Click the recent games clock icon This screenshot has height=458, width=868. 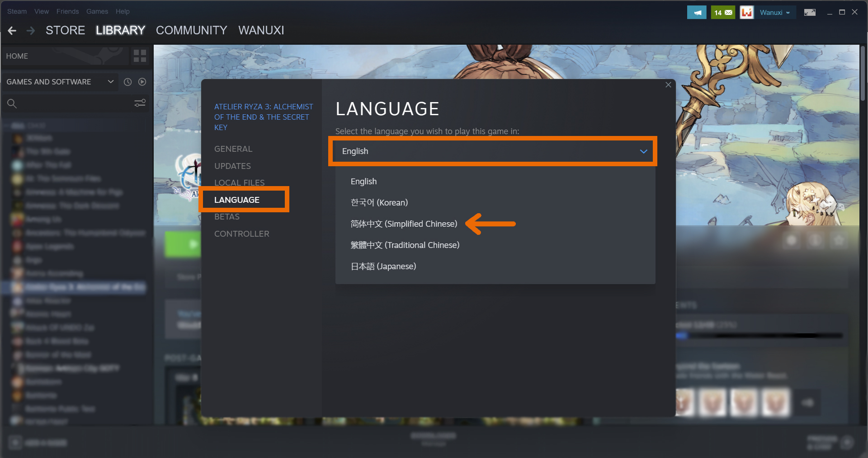pyautogui.click(x=127, y=82)
